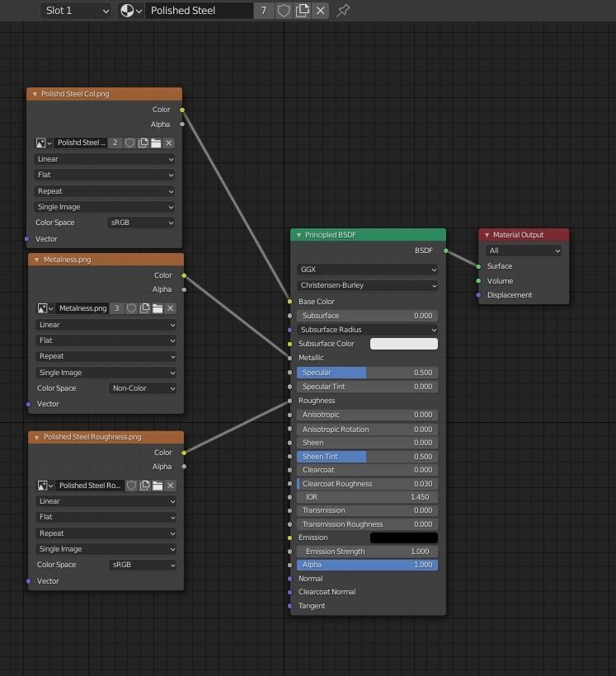The width and height of the screenshot is (616, 676).
Task: Click the Normal input socket on Principled BSDF
Action: (290, 579)
